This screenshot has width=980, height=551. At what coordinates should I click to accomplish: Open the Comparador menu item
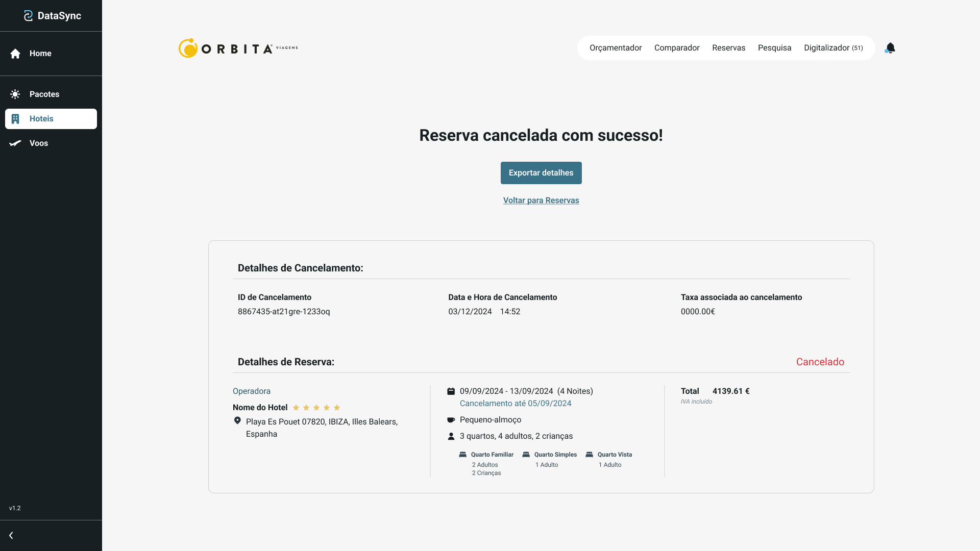676,48
